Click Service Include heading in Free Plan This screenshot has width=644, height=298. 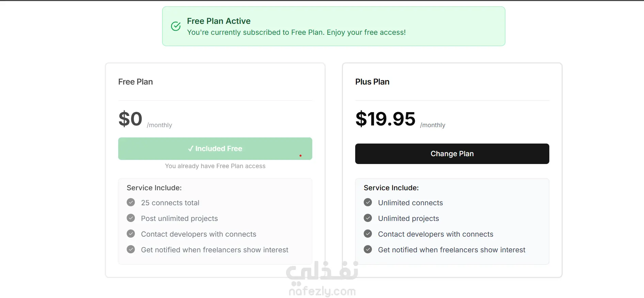(154, 188)
